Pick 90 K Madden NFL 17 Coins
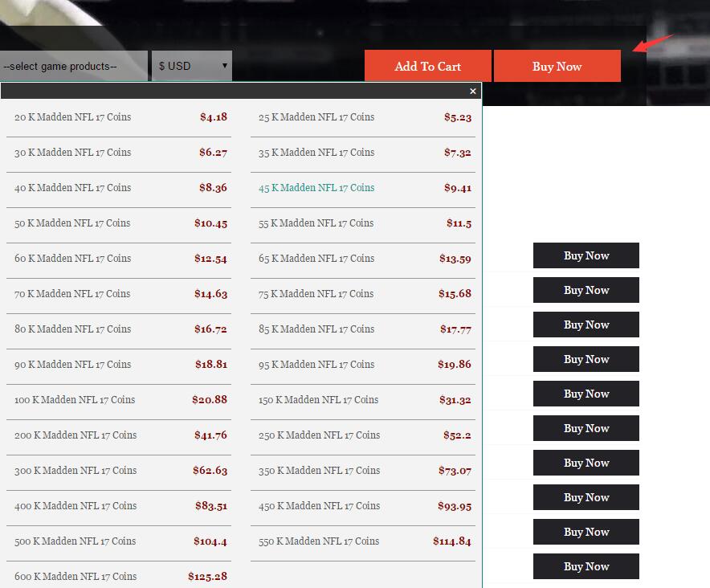The width and height of the screenshot is (710, 588). pyautogui.click(x=73, y=364)
